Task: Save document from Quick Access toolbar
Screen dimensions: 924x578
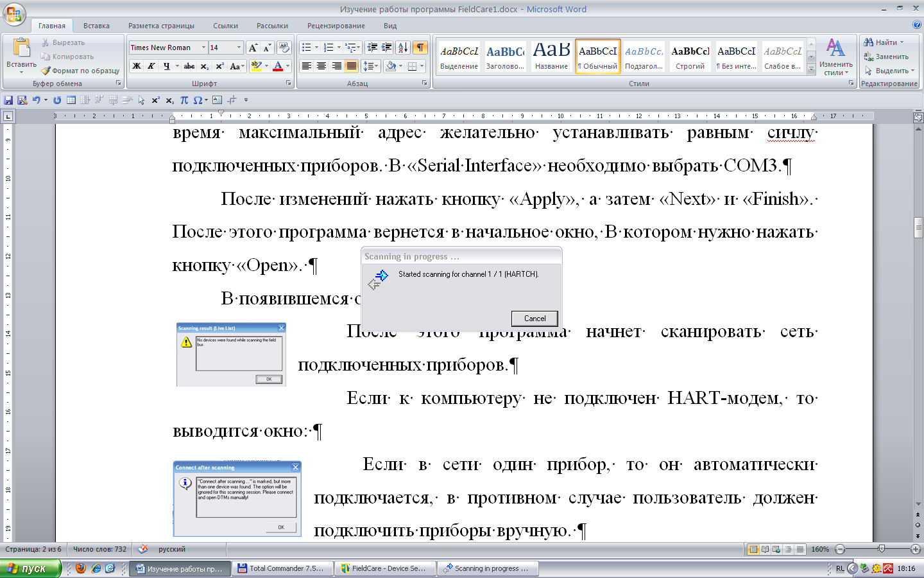Action: click(8, 100)
